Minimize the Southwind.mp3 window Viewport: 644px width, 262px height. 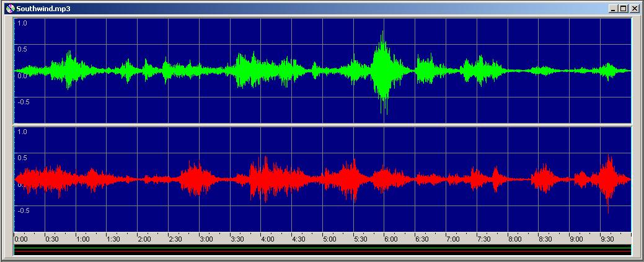[x=613, y=8]
